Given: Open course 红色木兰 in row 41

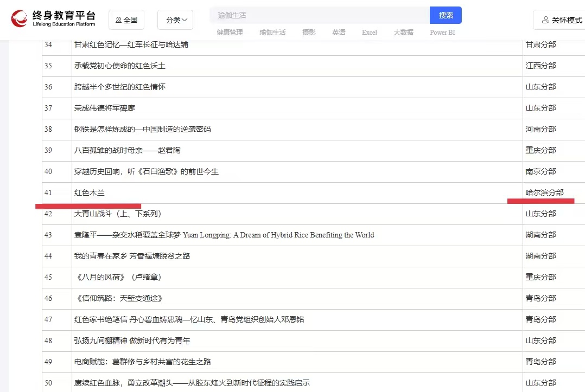Looking at the screenshot, I should point(90,192).
